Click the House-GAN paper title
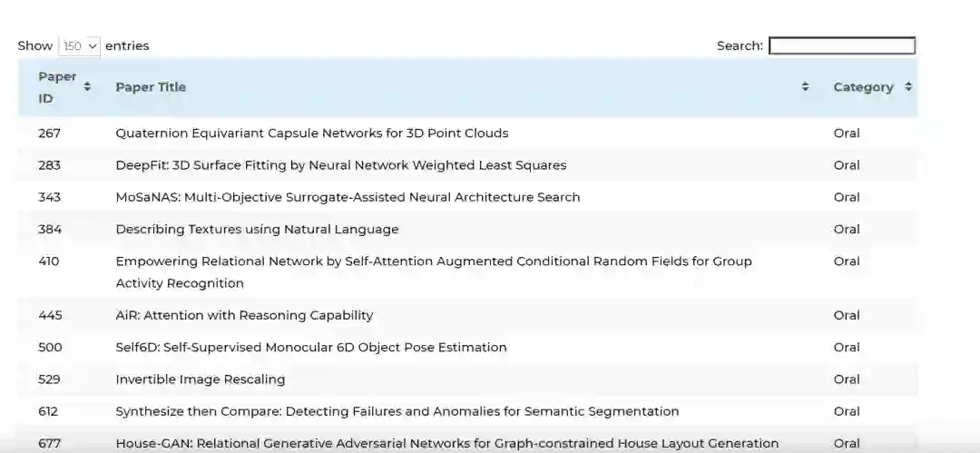This screenshot has width=980, height=453. (x=446, y=443)
